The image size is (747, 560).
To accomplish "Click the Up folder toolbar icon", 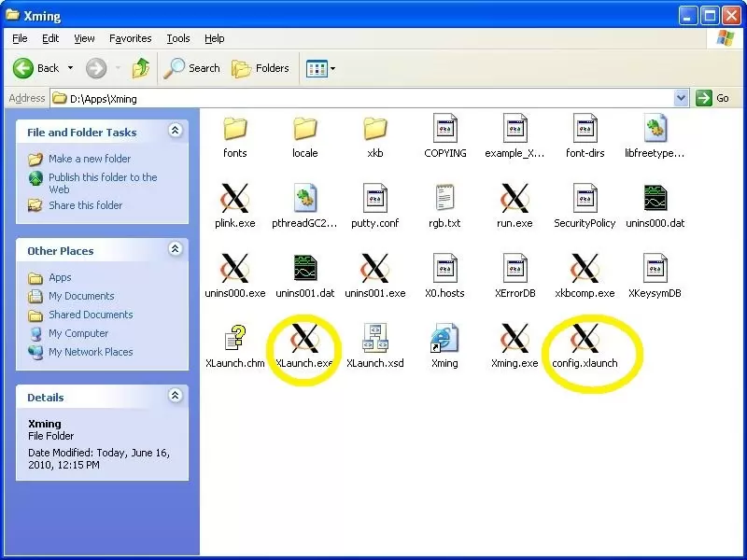I will tap(141, 68).
